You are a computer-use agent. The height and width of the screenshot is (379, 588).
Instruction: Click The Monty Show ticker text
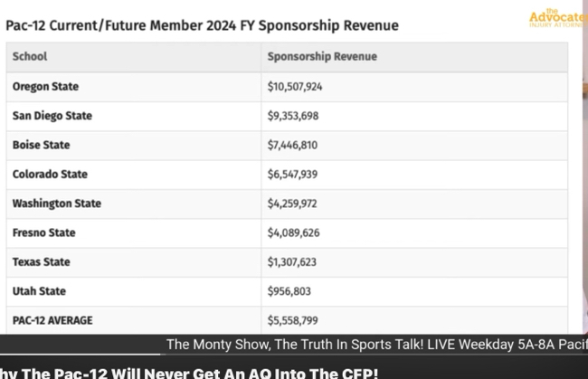point(376,344)
